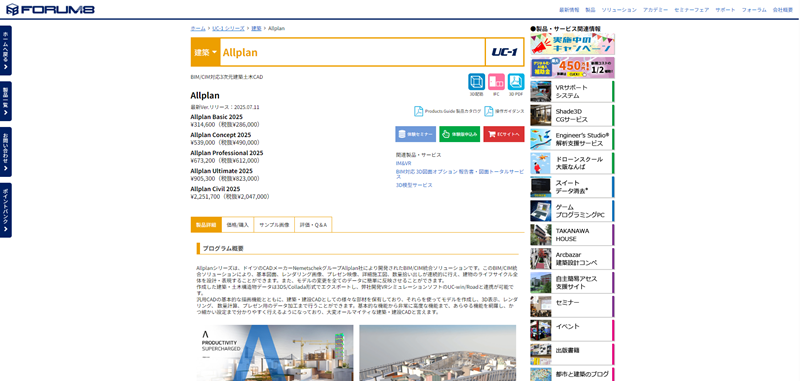Open ドローンスクール大阪なんば sidebar card
This screenshot has width=800, height=381.
tap(572, 163)
